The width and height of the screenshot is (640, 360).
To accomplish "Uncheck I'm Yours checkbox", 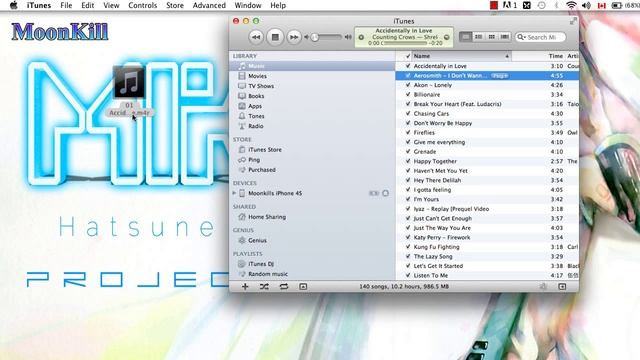I will (408, 199).
